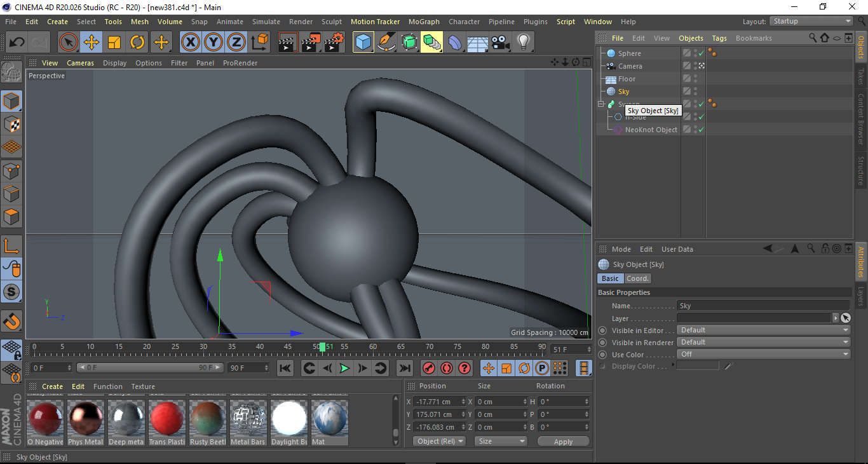Click the object manager search icon
Image resolution: width=868 pixels, height=464 pixels.
pos(813,38)
